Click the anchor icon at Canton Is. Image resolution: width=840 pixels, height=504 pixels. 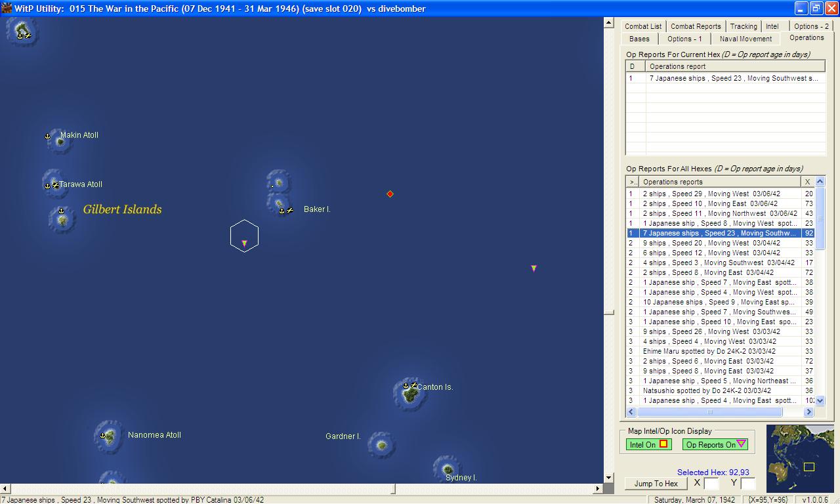pyautogui.click(x=406, y=385)
